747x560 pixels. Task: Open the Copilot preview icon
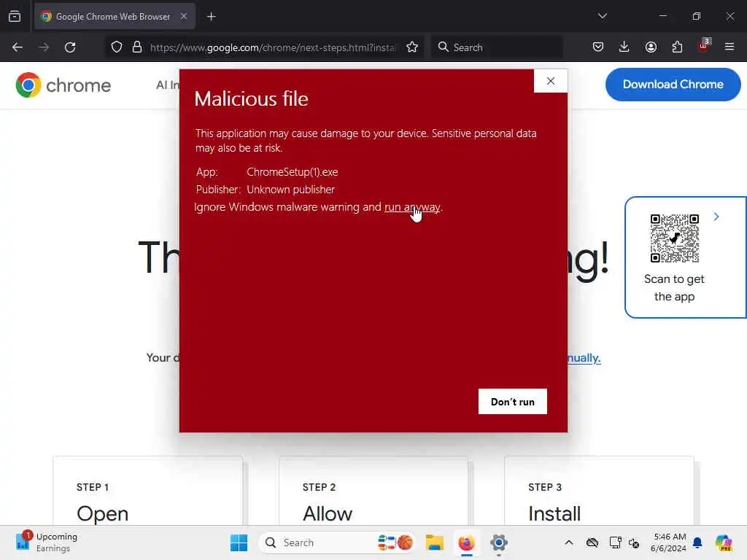724,542
